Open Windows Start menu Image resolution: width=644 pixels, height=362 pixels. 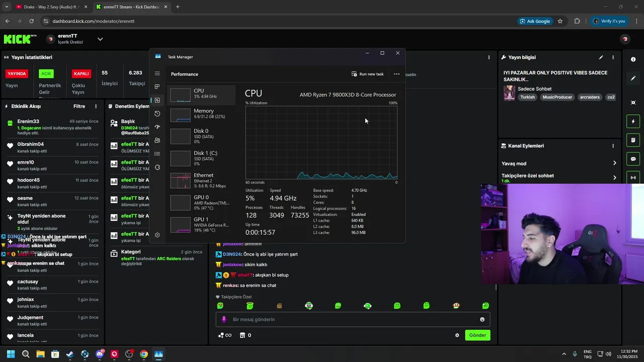pos(11,354)
